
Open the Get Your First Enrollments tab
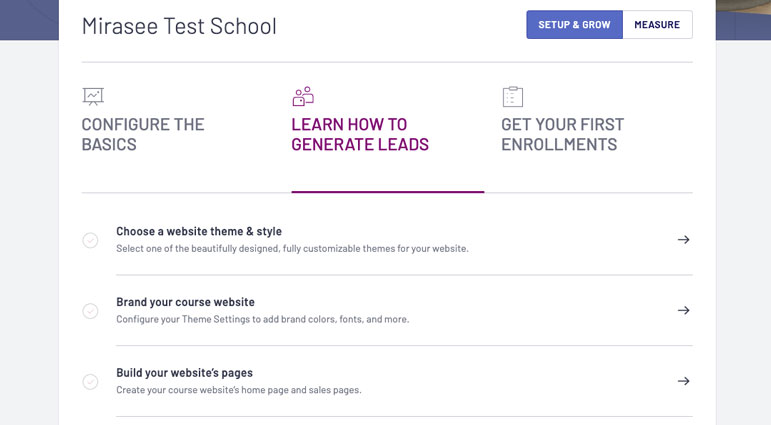[x=563, y=134]
